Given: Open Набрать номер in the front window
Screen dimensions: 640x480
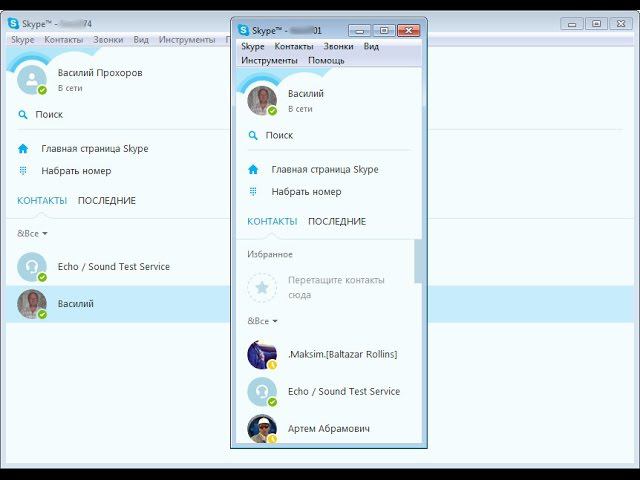Looking at the screenshot, I should pyautogui.click(x=307, y=192).
